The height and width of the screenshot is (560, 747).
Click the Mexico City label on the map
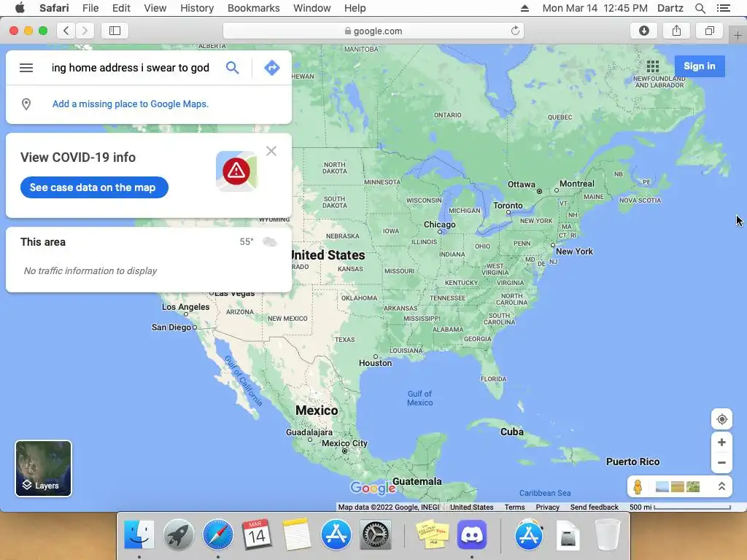pyautogui.click(x=344, y=443)
